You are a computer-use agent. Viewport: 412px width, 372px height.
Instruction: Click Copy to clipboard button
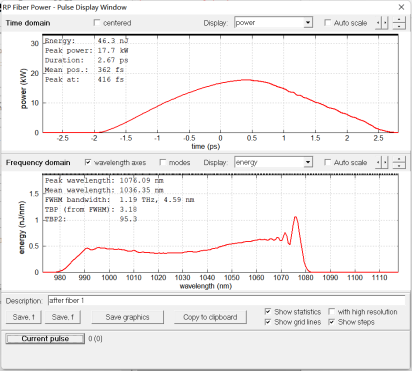tap(210, 317)
